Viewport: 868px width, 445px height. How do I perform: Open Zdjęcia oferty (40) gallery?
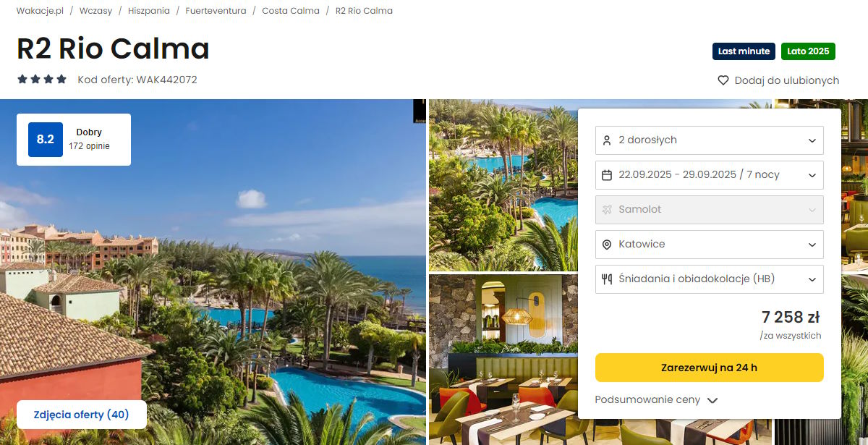pyautogui.click(x=82, y=415)
